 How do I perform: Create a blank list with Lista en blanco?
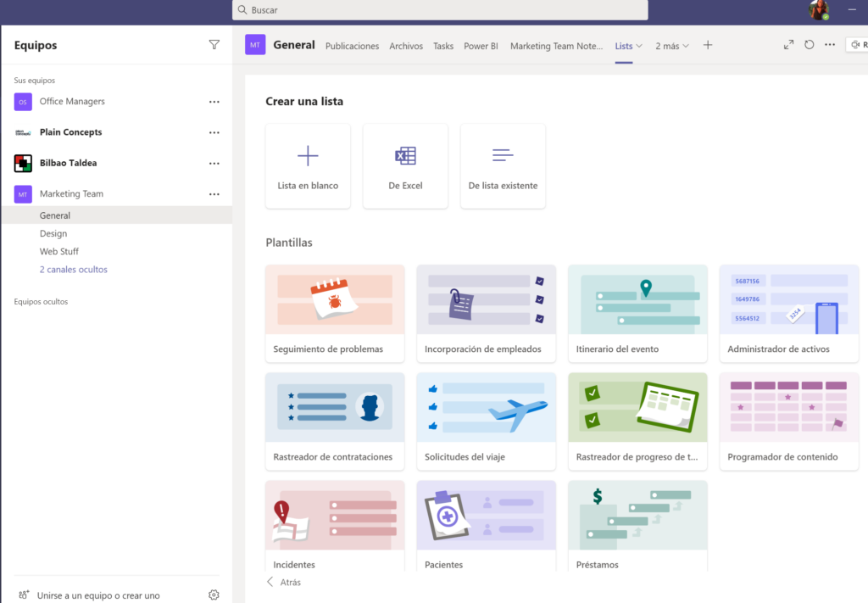[308, 166]
